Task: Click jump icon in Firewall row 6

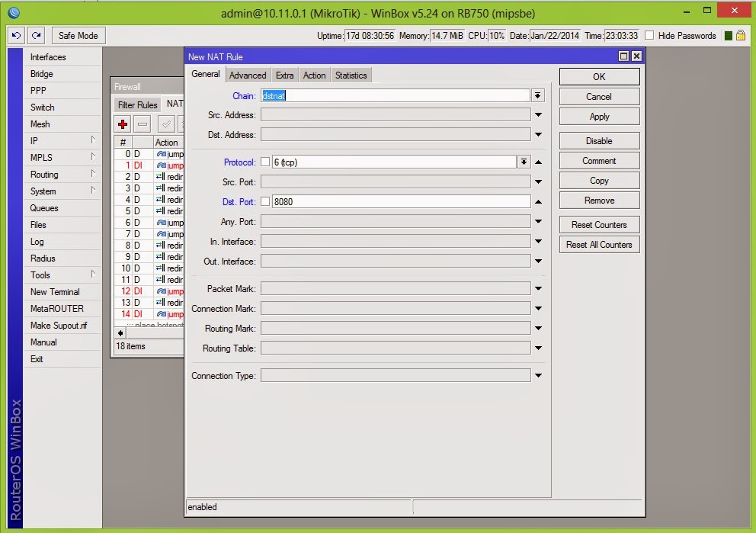Action: tap(161, 223)
